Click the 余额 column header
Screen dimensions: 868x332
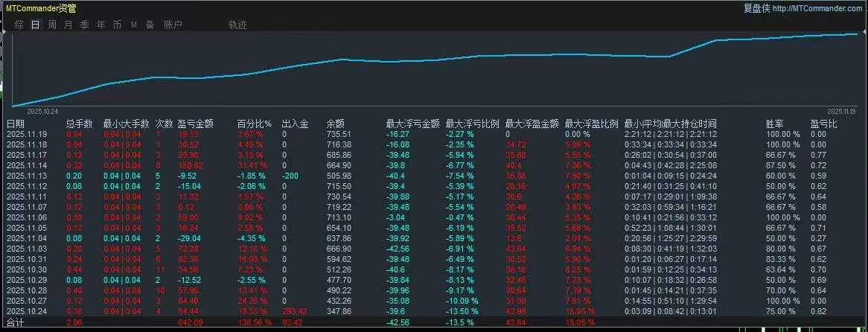(x=336, y=124)
